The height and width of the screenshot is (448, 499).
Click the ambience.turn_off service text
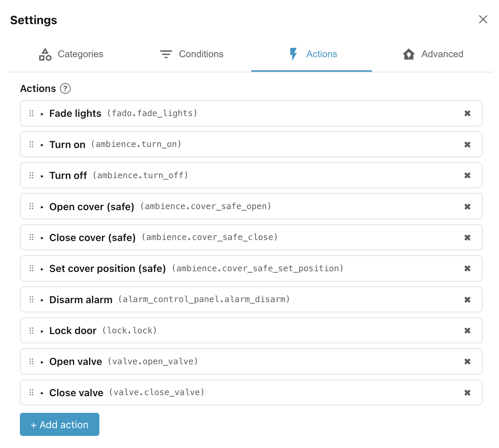(x=141, y=175)
